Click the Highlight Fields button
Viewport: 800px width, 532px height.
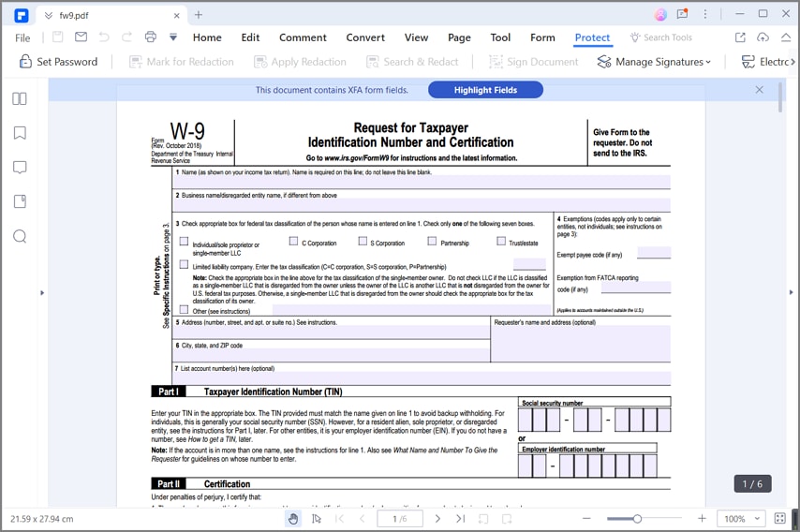click(x=485, y=90)
